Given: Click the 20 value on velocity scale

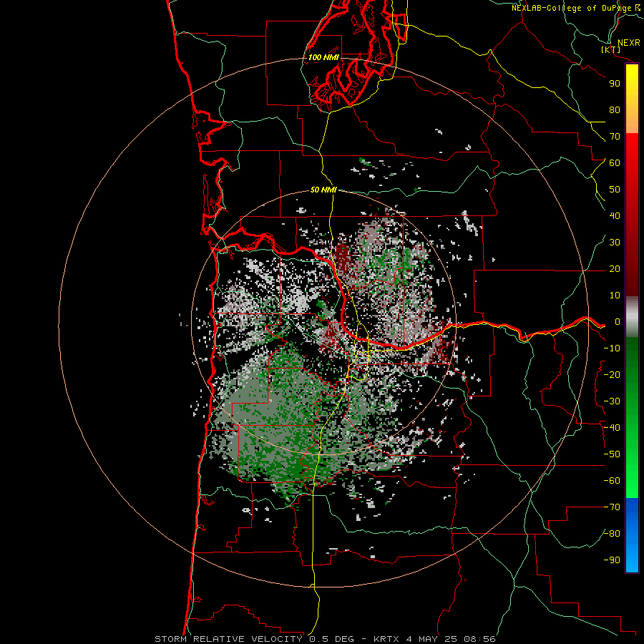Looking at the screenshot, I should [615, 269].
